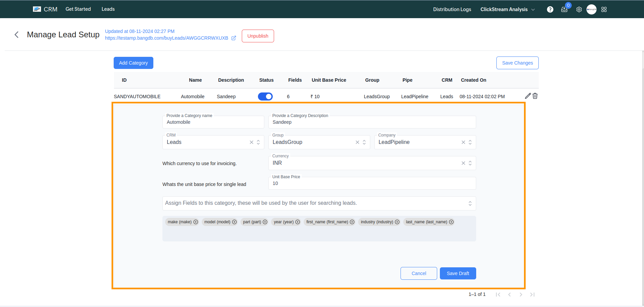The image size is (644, 307).
Task: Open the testamp.bangdb.com buyLeads link
Action: tap(166, 38)
